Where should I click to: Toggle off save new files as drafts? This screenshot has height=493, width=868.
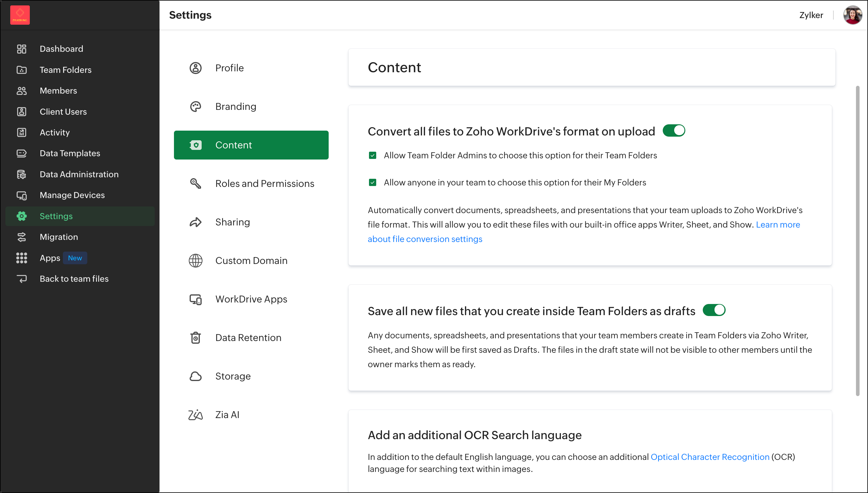click(714, 310)
